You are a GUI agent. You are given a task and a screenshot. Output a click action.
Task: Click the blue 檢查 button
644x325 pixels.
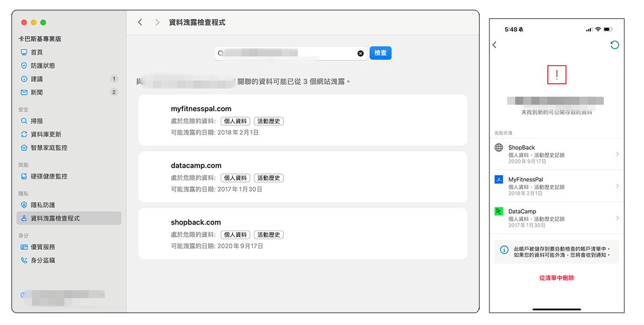(x=380, y=53)
